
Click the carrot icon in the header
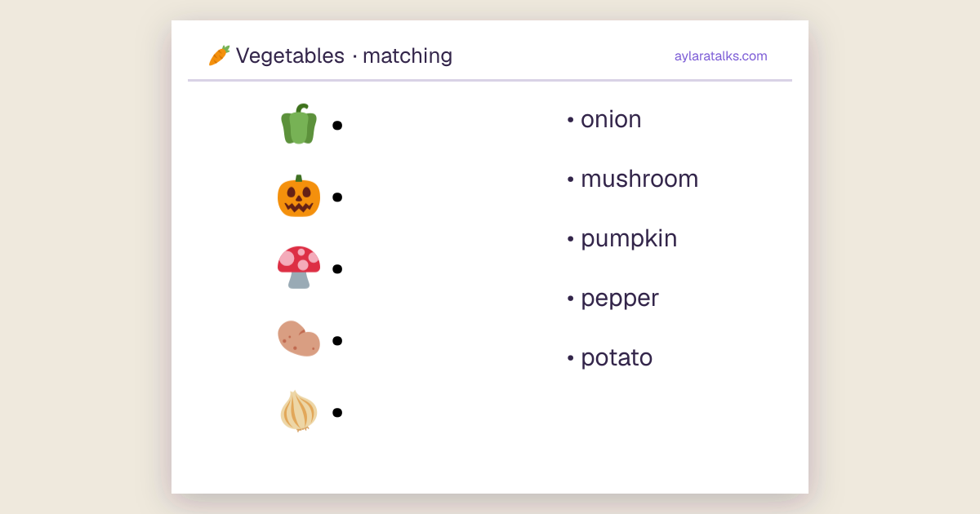(219, 55)
